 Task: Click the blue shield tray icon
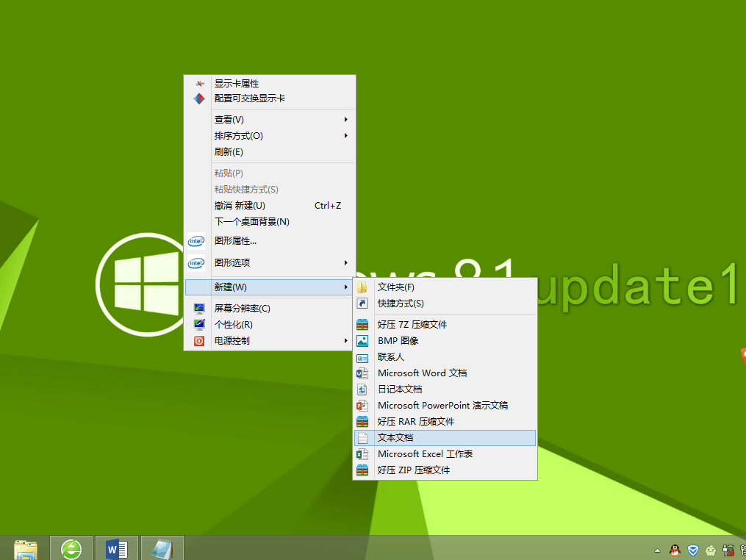coord(692,550)
